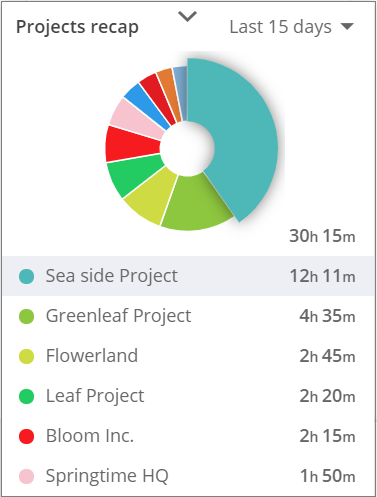Select the Greenleaf Project entry
Image resolution: width=377 pixels, height=497 pixels.
pyautogui.click(x=189, y=316)
